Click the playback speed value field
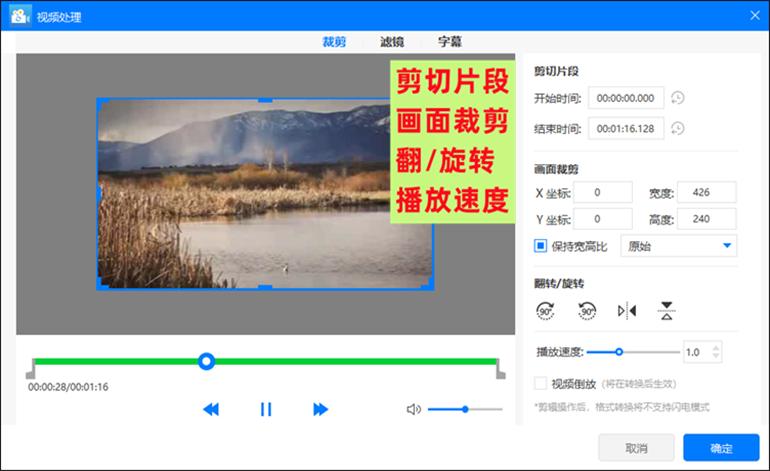The image size is (770, 471). point(697,352)
